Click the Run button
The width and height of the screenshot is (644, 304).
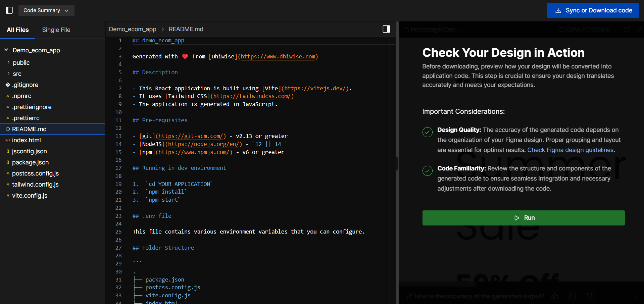(524, 218)
